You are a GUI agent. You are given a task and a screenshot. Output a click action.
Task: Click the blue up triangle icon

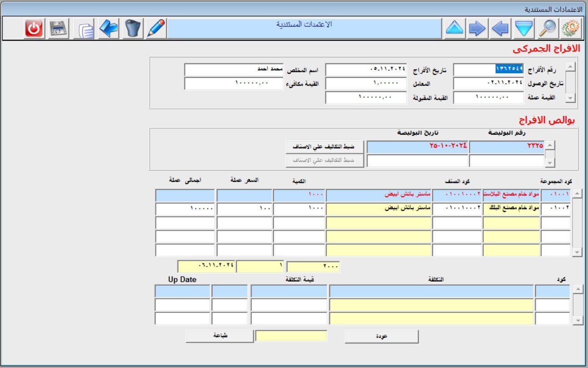pos(454,29)
